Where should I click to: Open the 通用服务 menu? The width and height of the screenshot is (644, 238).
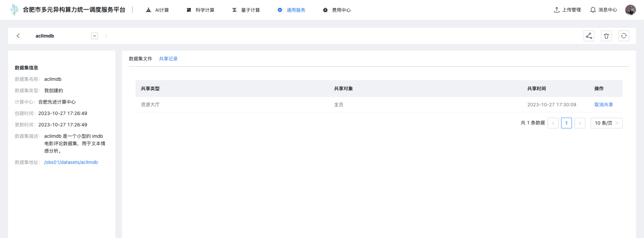[291, 10]
